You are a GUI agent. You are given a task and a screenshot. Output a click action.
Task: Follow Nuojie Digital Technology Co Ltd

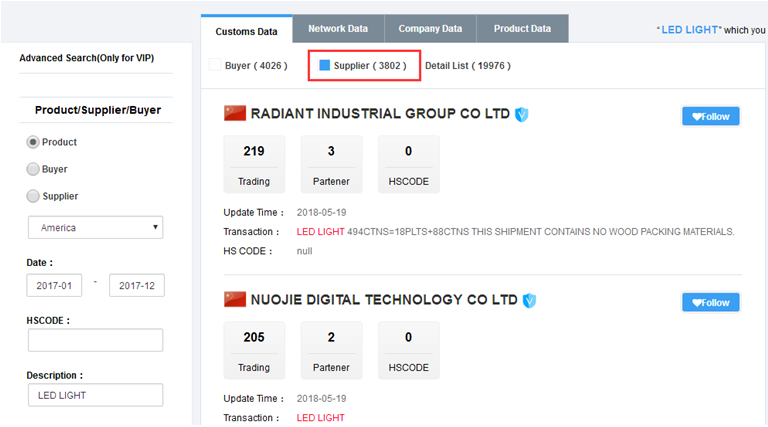(710, 301)
